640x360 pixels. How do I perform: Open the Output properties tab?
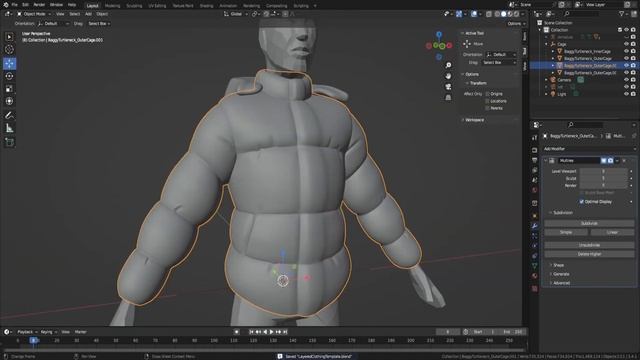coord(535,160)
